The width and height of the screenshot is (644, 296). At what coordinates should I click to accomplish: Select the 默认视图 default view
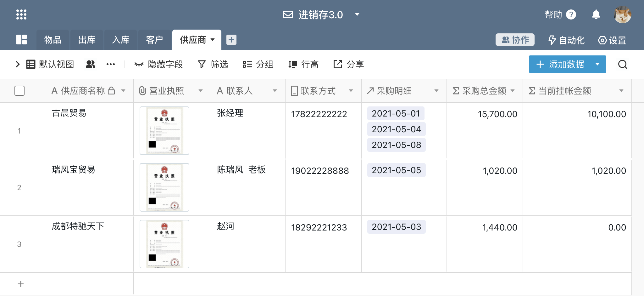[x=50, y=65]
